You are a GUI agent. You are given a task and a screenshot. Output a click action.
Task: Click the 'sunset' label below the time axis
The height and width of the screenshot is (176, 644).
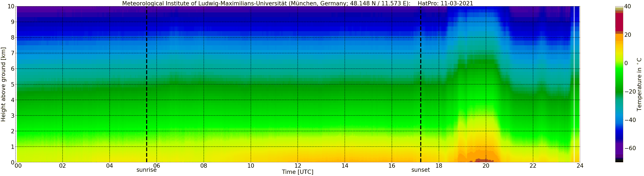(420, 170)
